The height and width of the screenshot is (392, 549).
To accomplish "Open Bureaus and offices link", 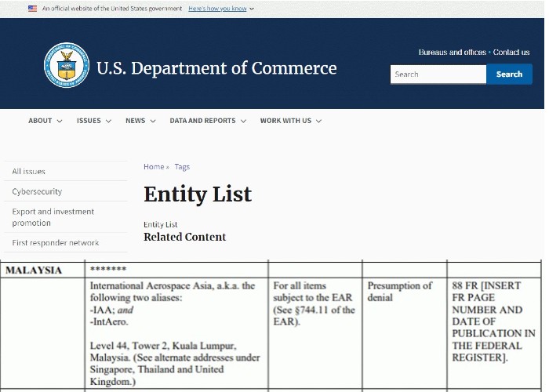I will 452,53.
